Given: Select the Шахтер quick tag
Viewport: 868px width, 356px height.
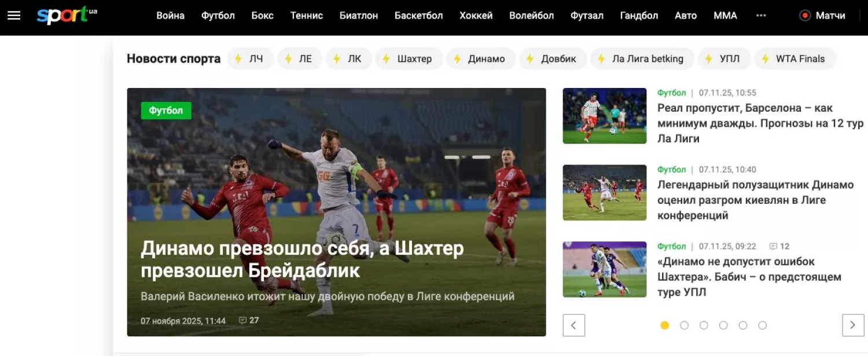Looking at the screenshot, I should [409, 58].
